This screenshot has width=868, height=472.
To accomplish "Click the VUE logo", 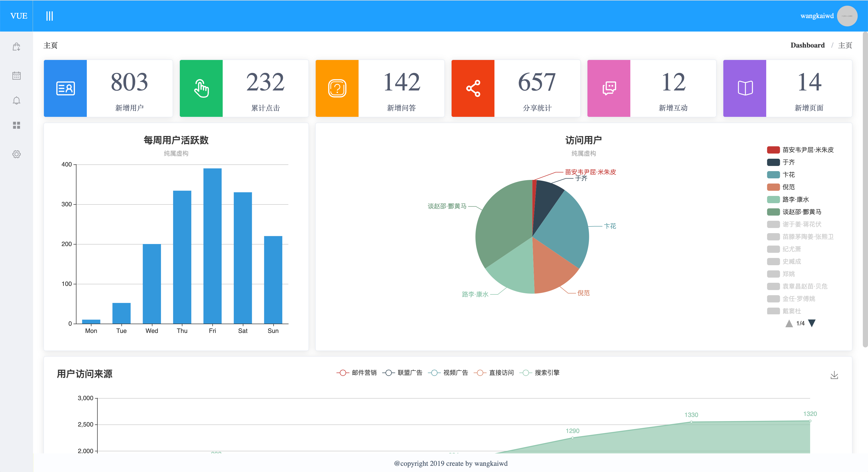I will point(19,16).
